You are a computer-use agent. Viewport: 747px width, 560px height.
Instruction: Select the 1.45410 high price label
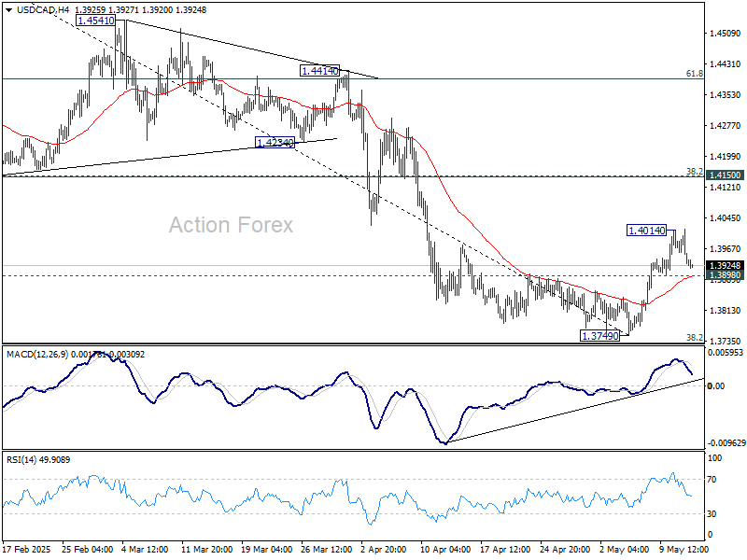coord(96,21)
